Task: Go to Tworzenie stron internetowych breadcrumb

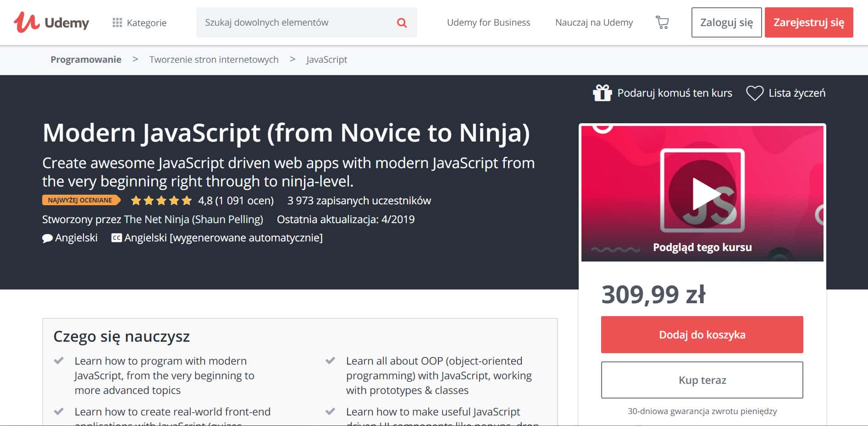Action: point(214,60)
